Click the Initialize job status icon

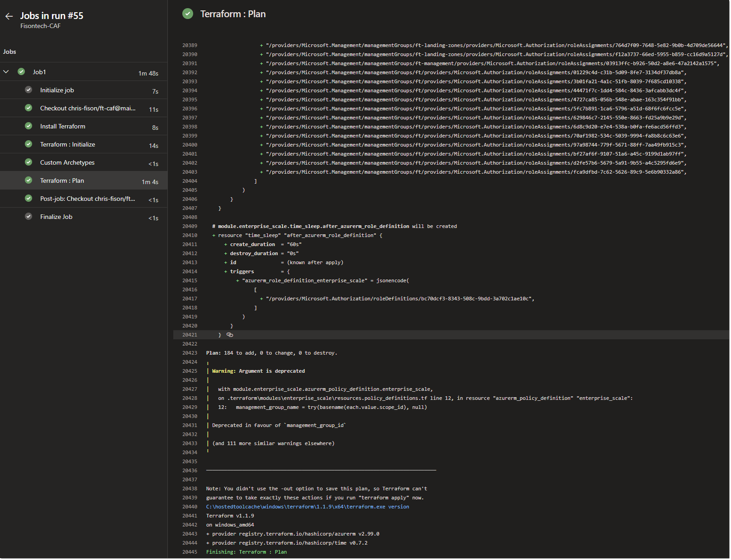click(x=28, y=90)
